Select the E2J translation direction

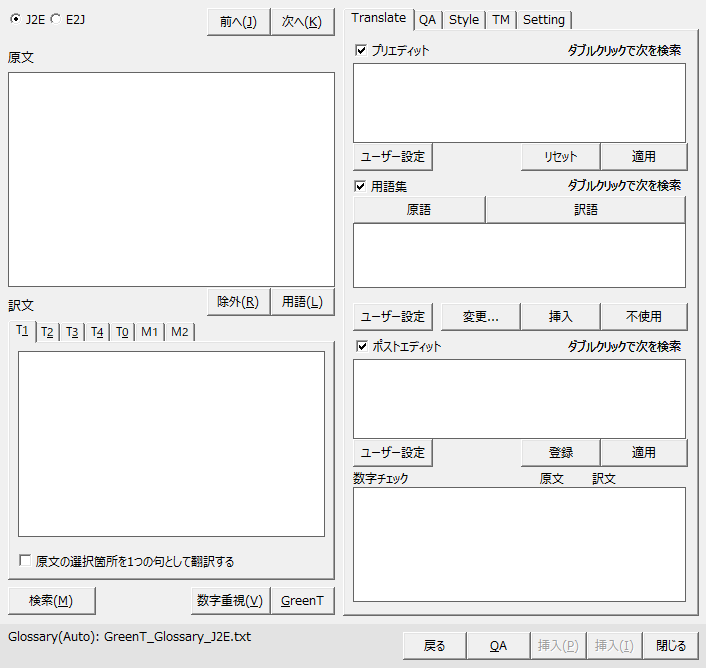click(55, 19)
